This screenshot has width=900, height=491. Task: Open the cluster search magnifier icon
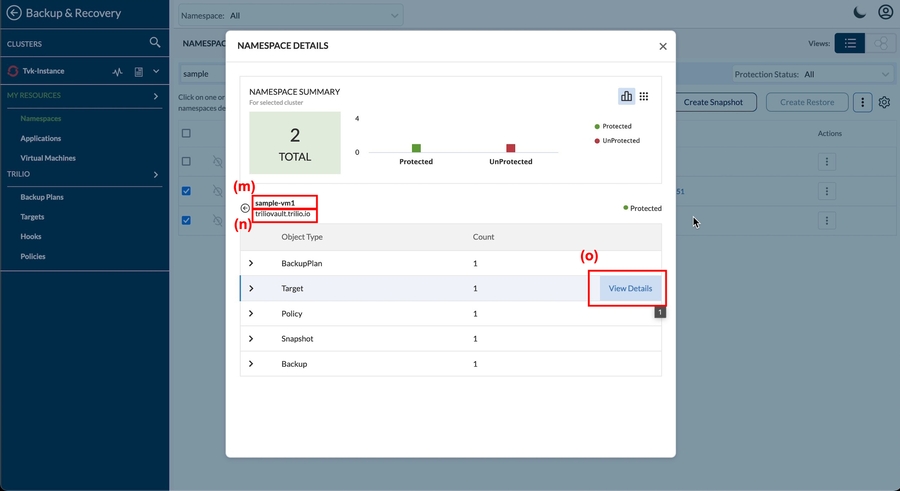(154, 43)
